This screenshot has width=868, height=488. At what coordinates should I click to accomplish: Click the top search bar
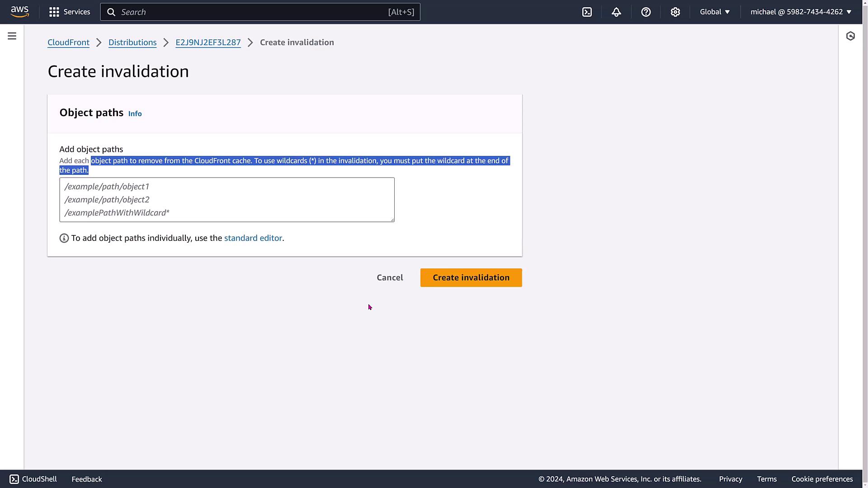pos(260,12)
